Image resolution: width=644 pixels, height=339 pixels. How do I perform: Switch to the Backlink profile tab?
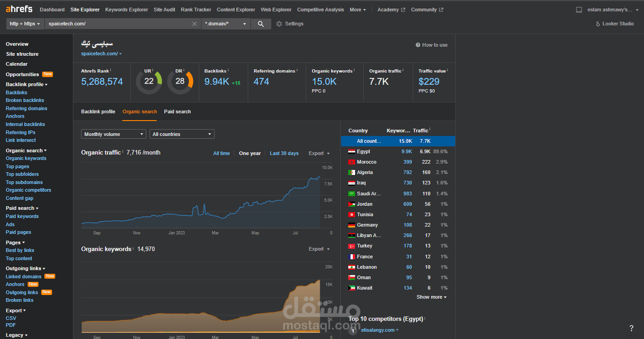[x=98, y=112]
